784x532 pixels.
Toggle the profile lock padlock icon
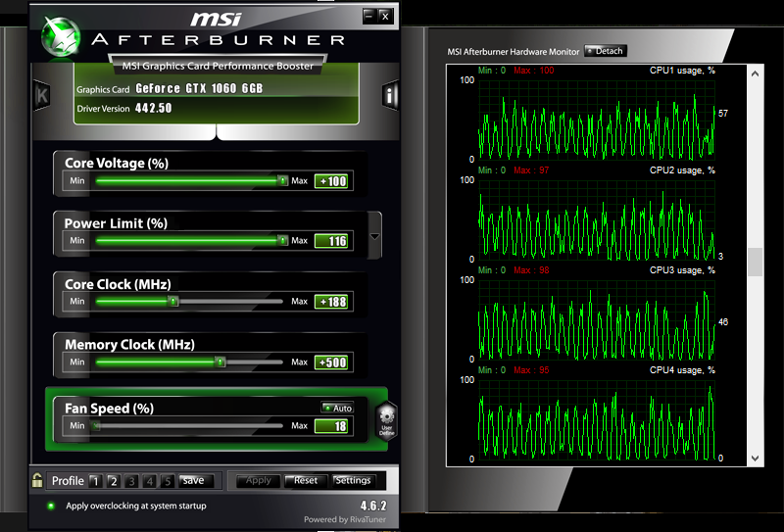pos(37,480)
